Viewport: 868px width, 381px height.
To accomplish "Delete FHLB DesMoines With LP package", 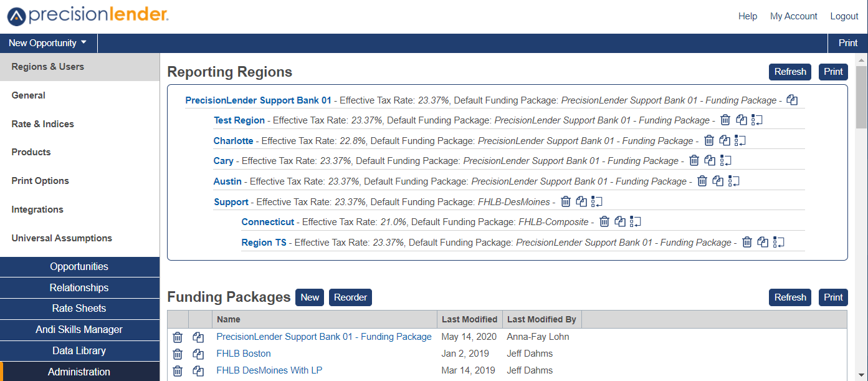I will 178,370.
